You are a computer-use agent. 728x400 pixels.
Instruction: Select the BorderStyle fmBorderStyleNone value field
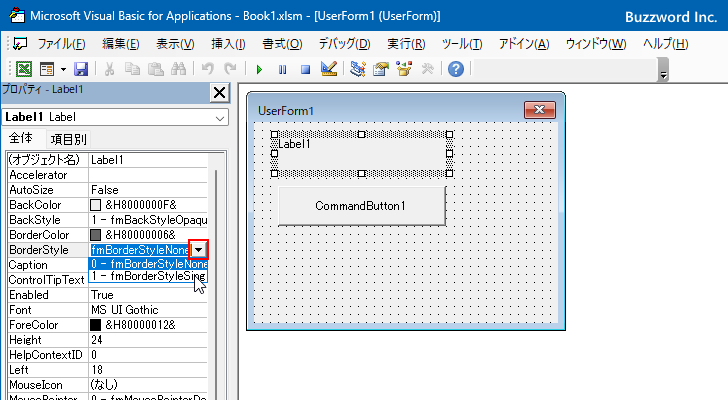[x=139, y=250]
